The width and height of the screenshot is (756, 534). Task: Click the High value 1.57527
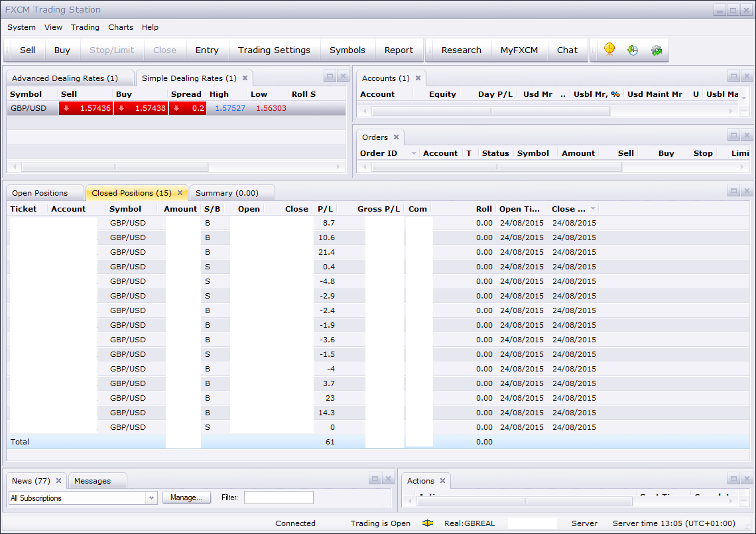click(x=230, y=108)
